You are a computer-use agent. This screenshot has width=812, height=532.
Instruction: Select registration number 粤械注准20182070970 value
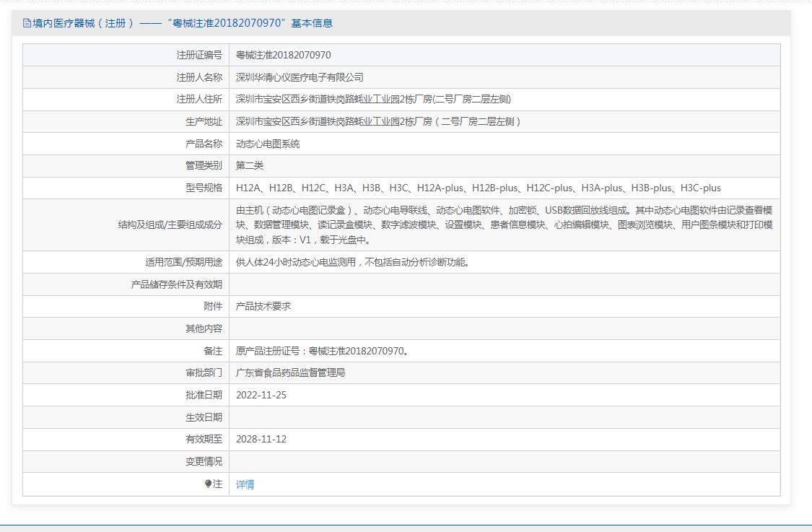283,55
